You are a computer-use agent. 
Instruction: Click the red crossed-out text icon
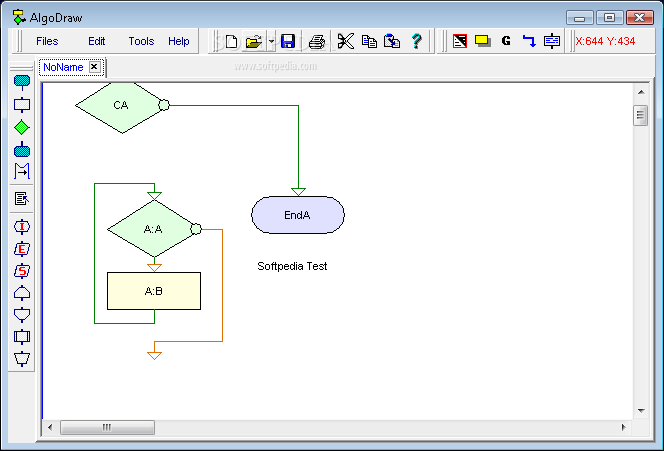pos(460,41)
